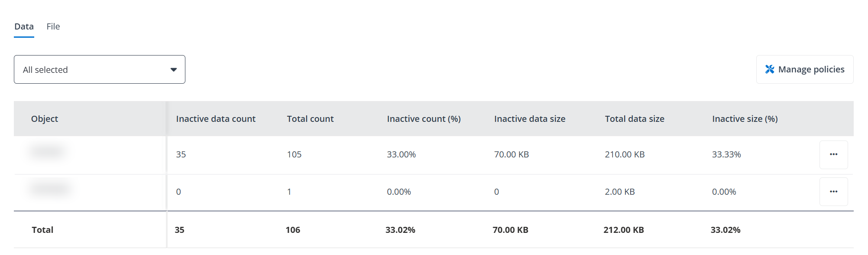868x255 pixels.
Task: Open the All selected filter dropdown
Action: click(99, 69)
